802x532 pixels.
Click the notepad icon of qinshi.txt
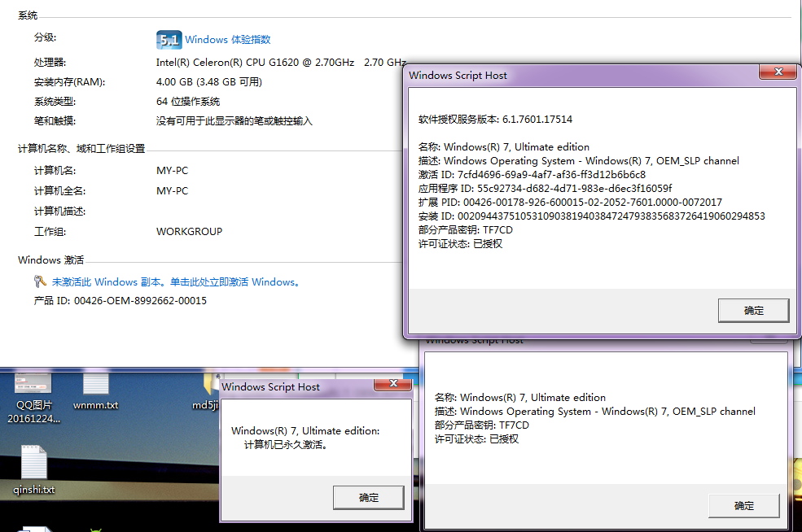(x=33, y=464)
